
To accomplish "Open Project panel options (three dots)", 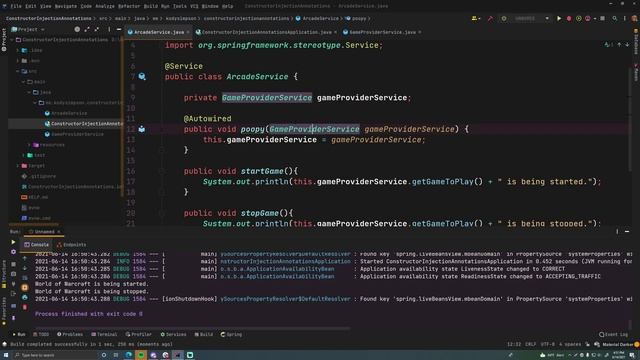I will pos(109,29).
